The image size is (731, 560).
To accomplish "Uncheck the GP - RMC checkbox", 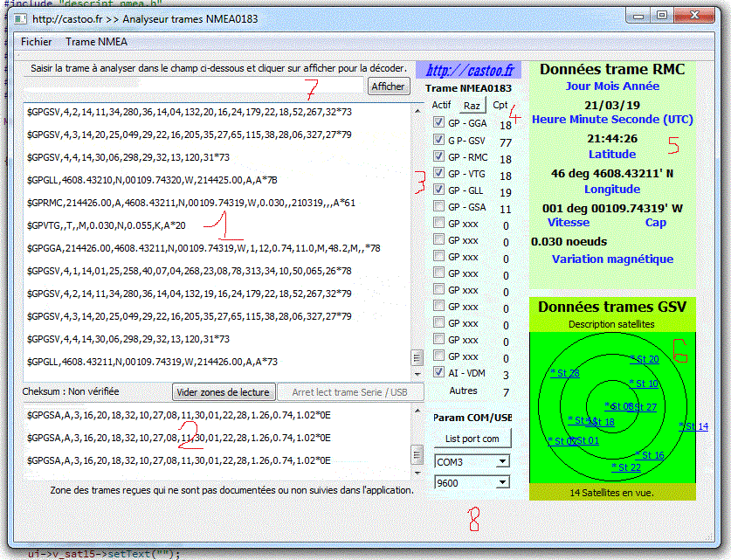I will 438,156.
